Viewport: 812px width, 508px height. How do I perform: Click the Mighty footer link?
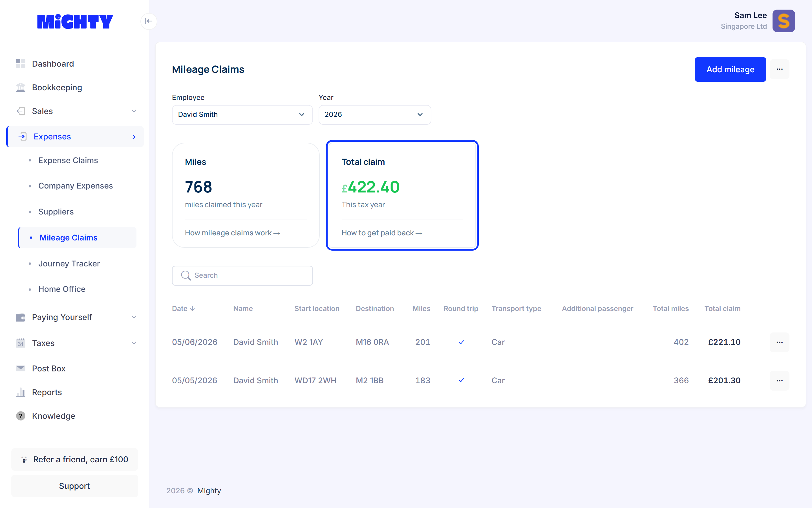coord(209,491)
